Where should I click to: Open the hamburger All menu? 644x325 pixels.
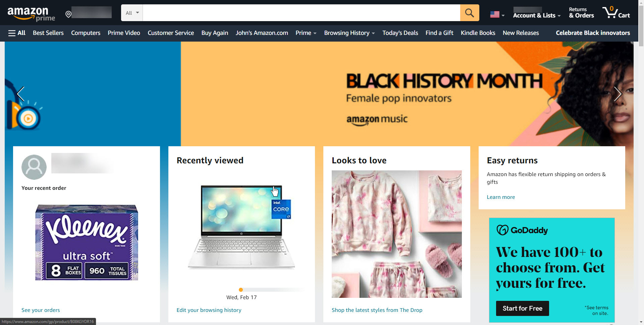tap(17, 33)
